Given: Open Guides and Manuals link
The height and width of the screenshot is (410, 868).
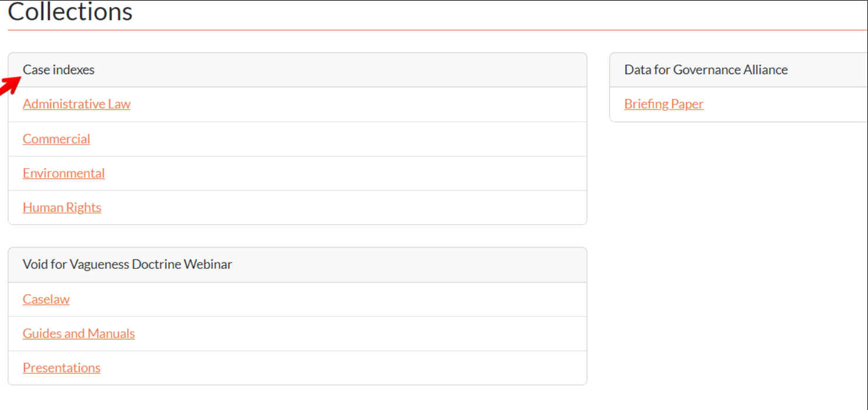Looking at the screenshot, I should click(79, 334).
